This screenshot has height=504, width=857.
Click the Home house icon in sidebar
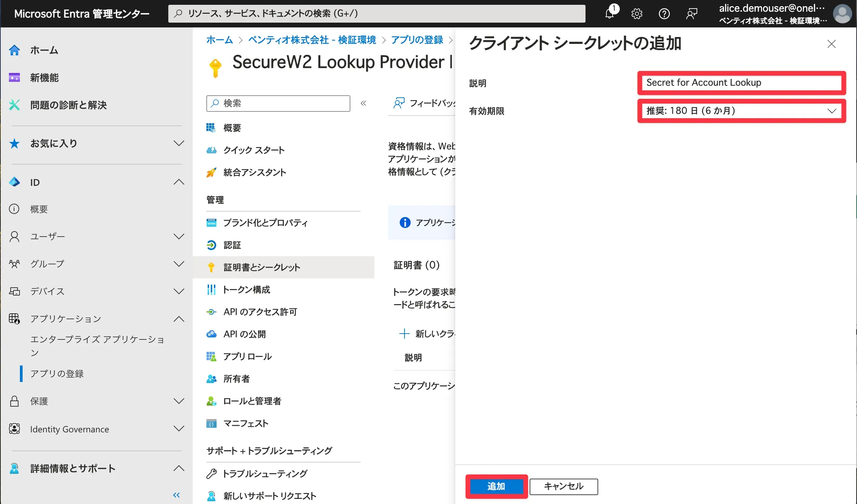coord(14,50)
